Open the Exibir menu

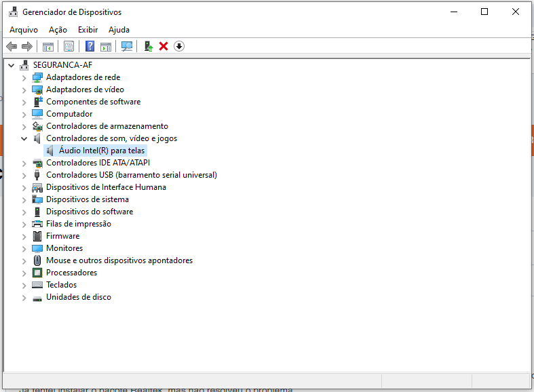(88, 30)
